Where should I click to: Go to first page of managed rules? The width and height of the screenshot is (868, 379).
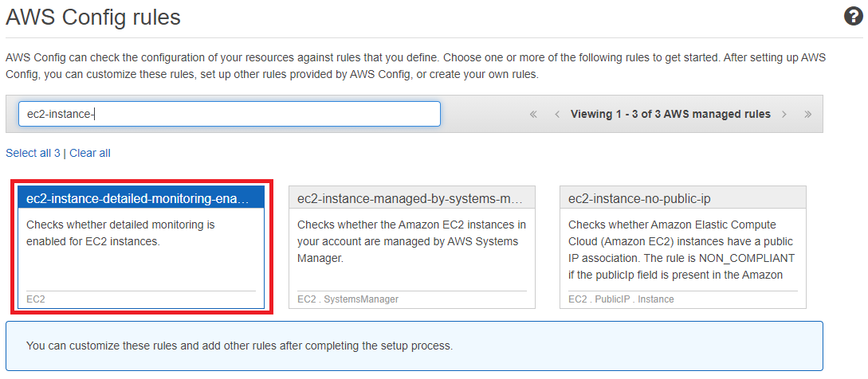pyautogui.click(x=533, y=114)
